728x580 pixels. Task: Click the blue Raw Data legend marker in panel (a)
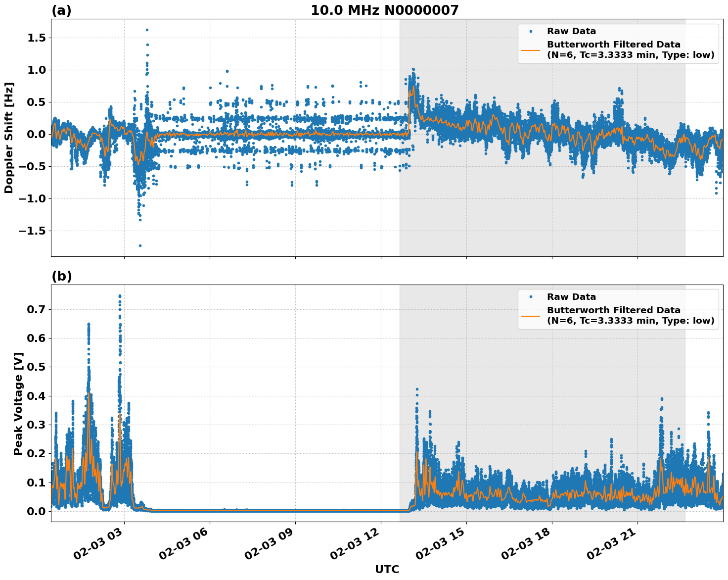tap(531, 32)
